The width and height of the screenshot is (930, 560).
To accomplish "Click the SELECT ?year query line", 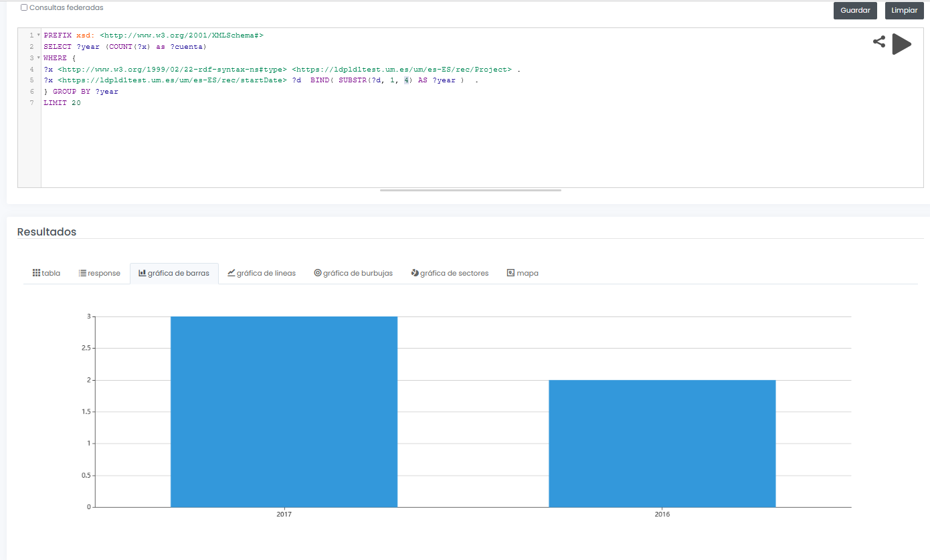I will 125,47.
